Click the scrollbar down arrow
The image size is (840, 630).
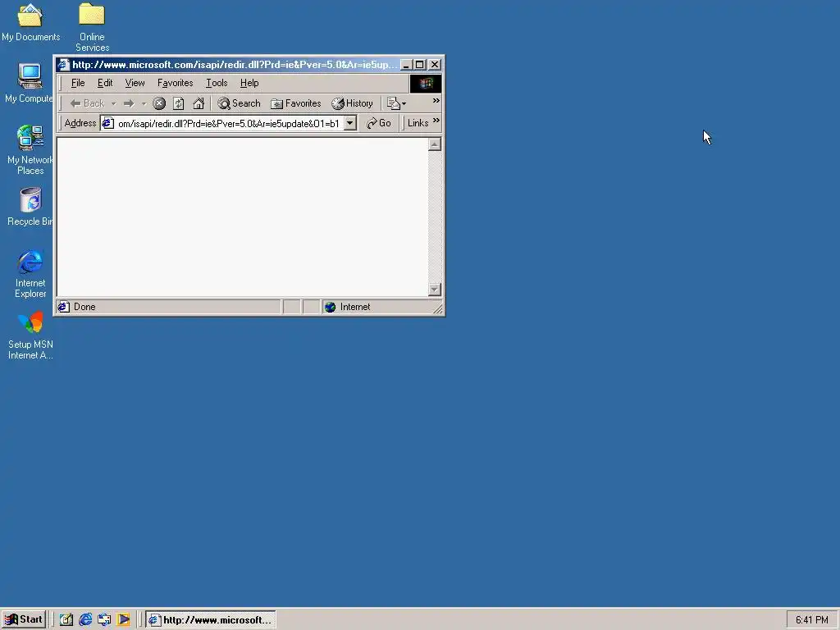435,290
